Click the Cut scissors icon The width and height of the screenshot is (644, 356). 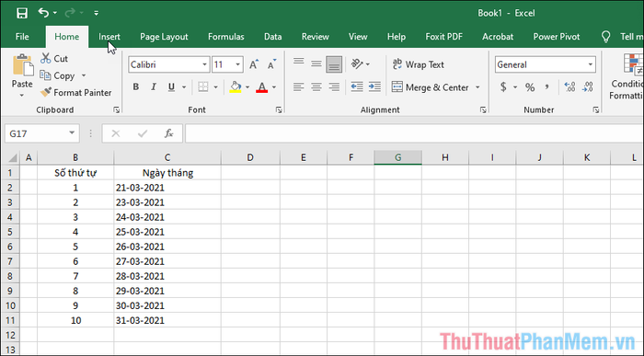click(46, 58)
